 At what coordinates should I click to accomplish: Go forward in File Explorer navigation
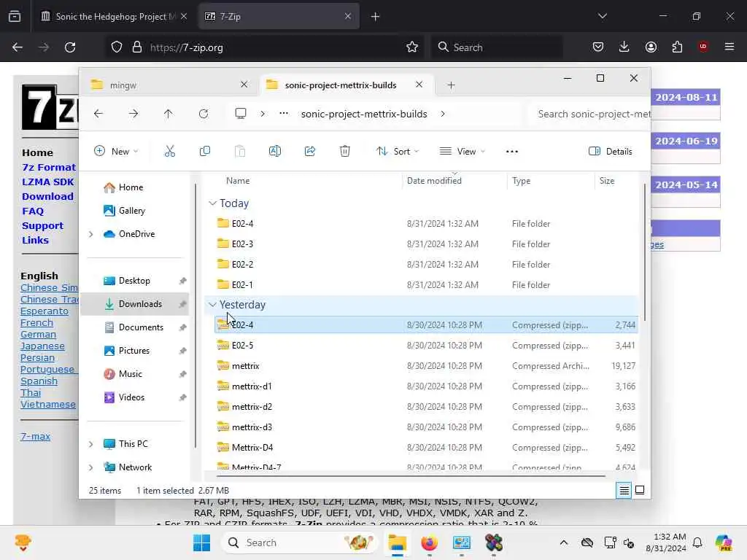[x=133, y=114]
